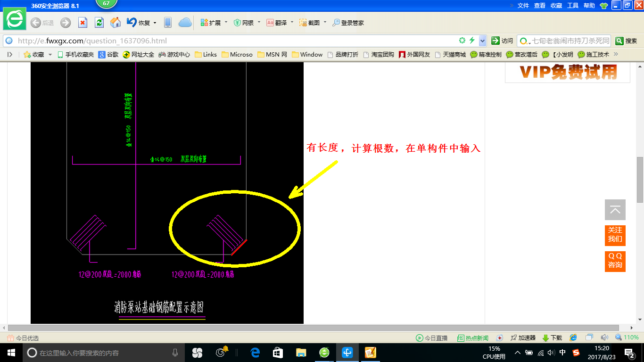644x362 pixels.
Task: Open the 网址大全 bookmark
Action: (138, 55)
